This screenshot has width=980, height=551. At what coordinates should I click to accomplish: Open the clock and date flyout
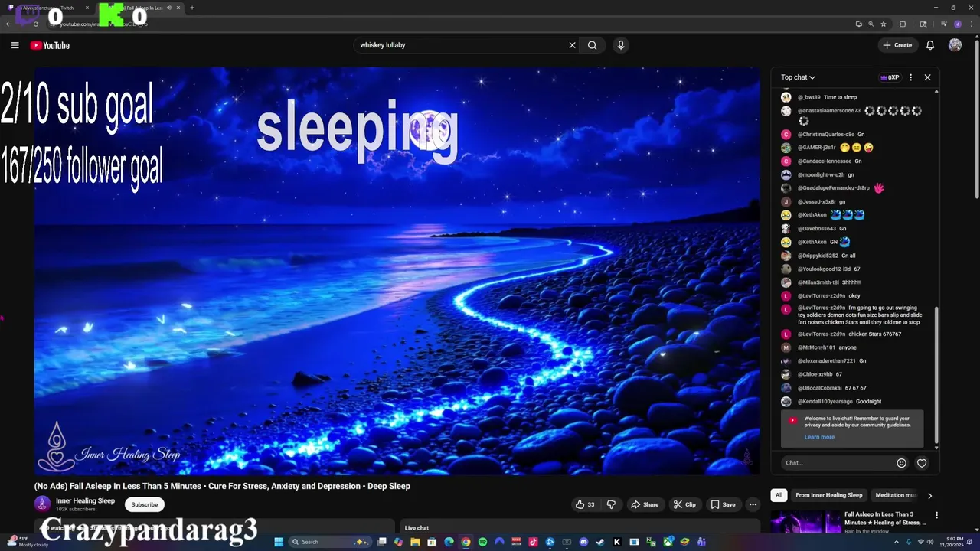click(953, 542)
